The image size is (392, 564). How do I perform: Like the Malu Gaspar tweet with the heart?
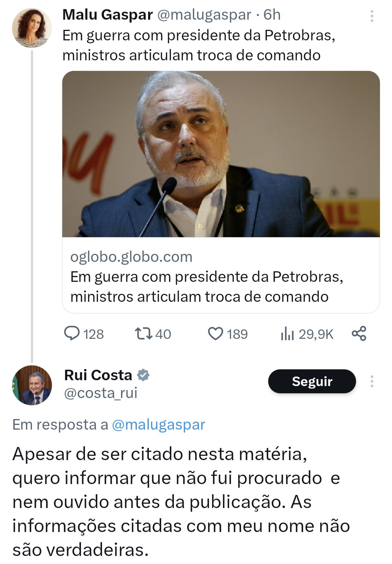[215, 333]
